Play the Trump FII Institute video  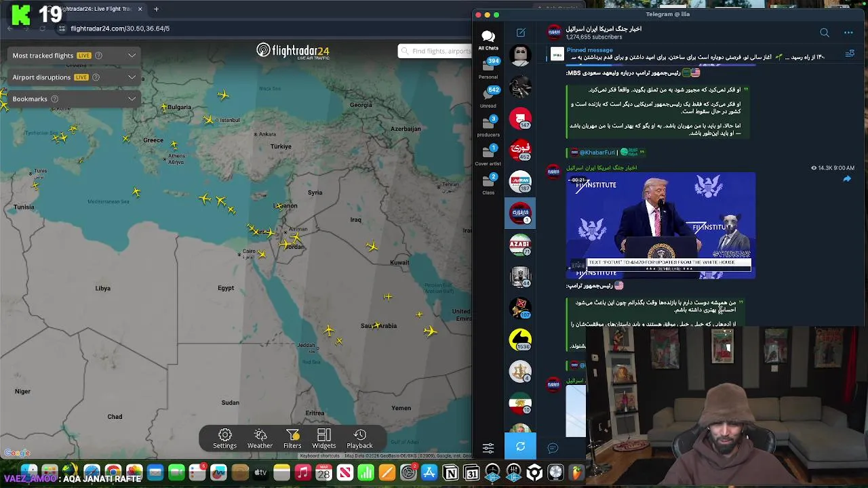660,226
